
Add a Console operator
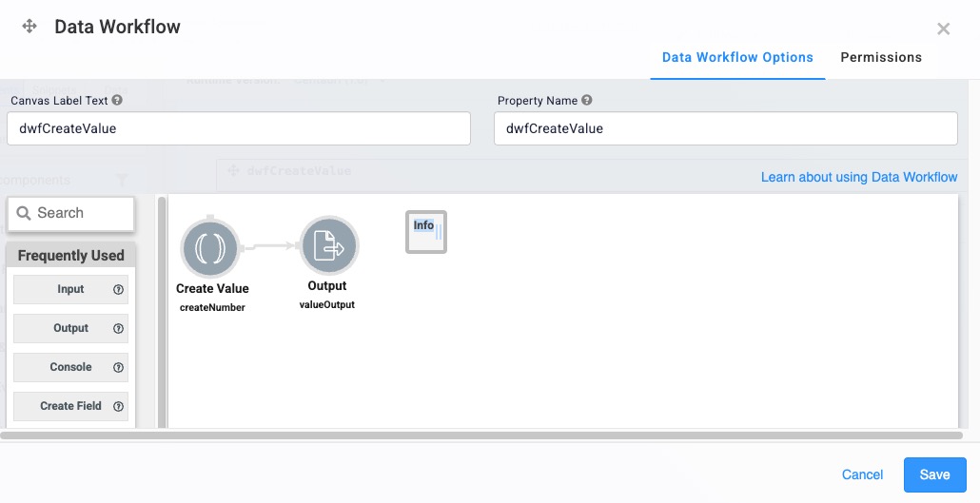tap(70, 367)
